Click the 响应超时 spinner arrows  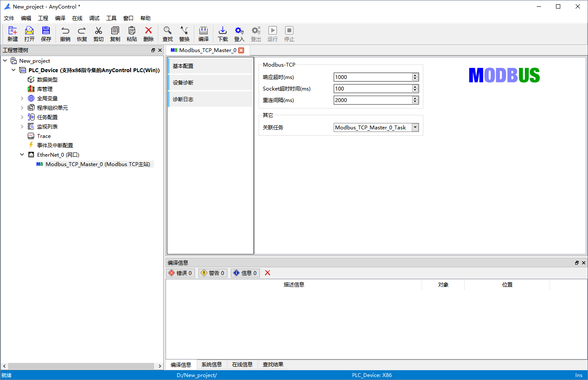pyautogui.click(x=415, y=77)
